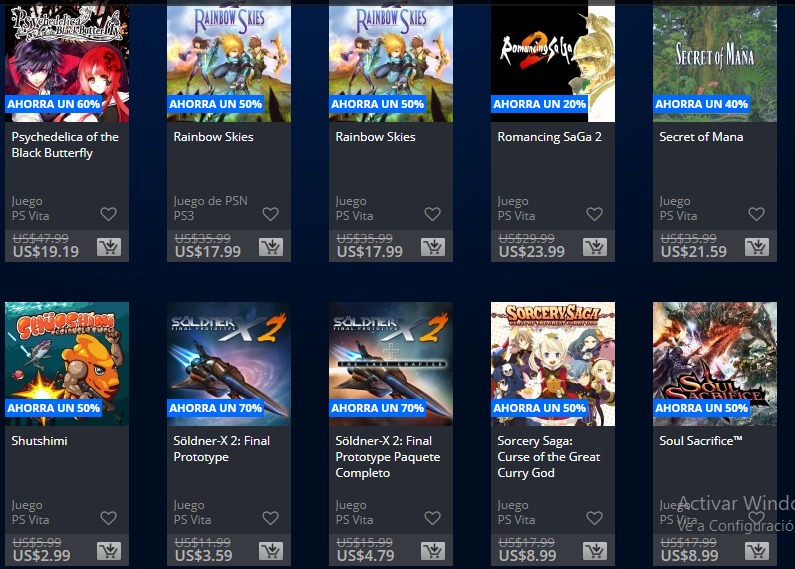The width and height of the screenshot is (795, 569).
Task: Favorite Sorcery Saga with heart icon
Action: pos(594,518)
